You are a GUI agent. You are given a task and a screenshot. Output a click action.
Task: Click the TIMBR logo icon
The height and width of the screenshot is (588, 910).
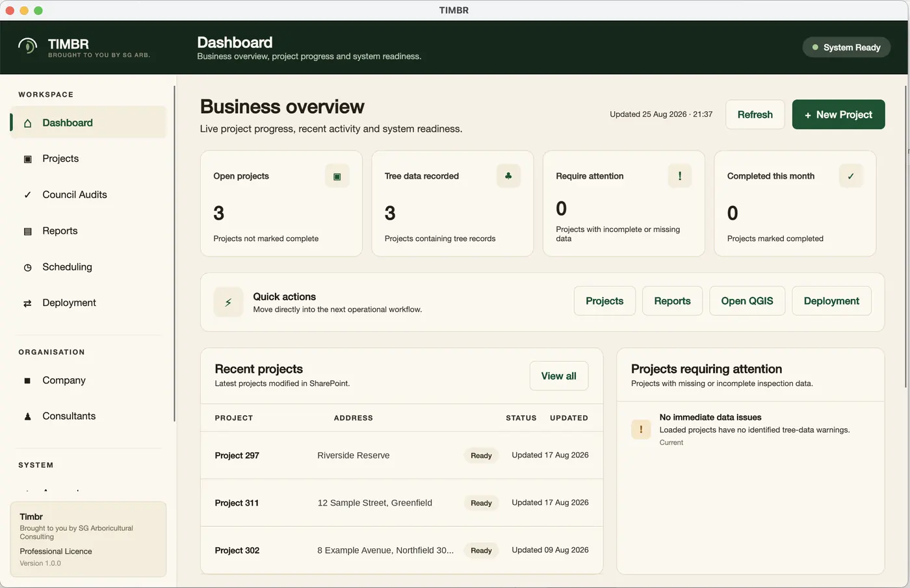pyautogui.click(x=27, y=47)
